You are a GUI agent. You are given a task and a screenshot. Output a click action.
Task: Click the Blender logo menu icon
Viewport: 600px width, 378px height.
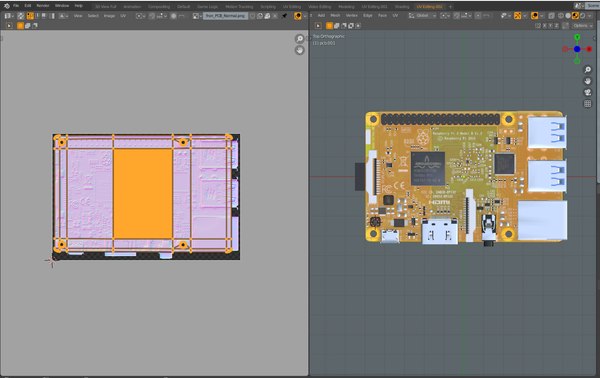[x=7, y=6]
